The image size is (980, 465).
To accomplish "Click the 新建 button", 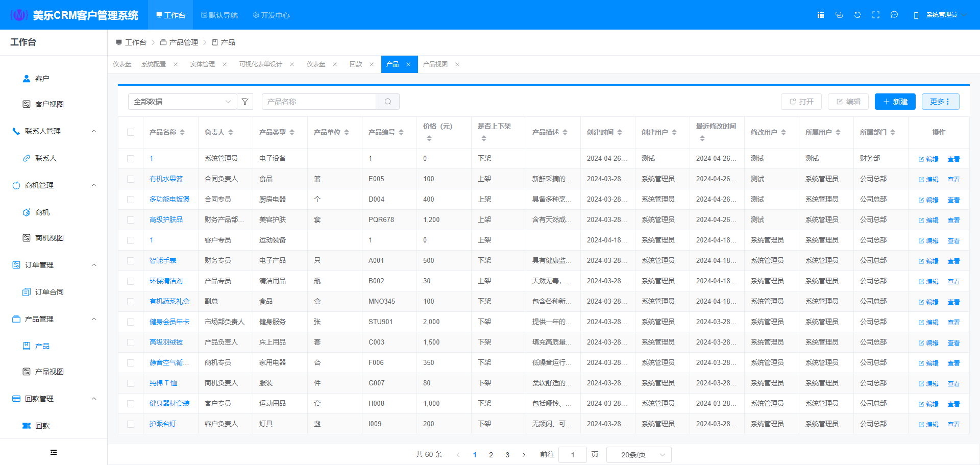I will (895, 102).
